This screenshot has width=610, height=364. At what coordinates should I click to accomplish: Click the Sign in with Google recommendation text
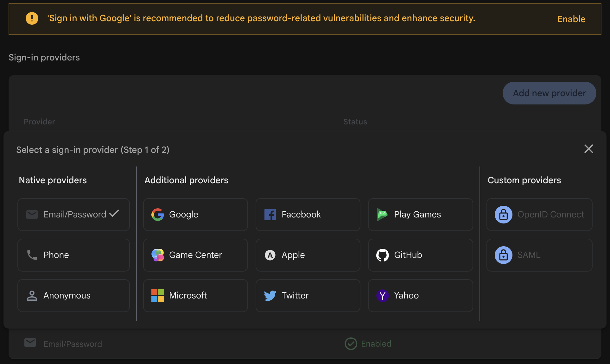(261, 18)
